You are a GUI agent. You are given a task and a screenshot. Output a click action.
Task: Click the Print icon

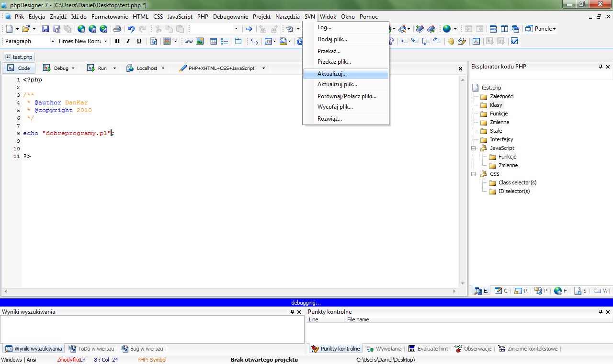[117, 29]
